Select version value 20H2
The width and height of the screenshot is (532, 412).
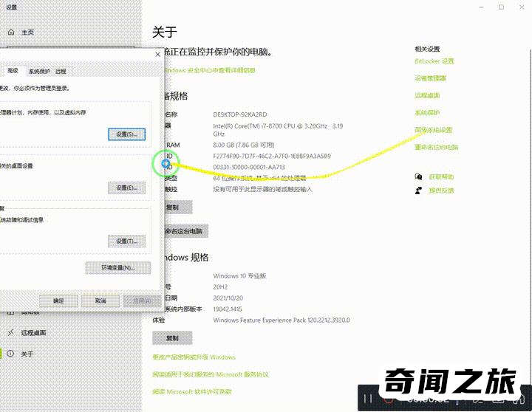tap(220, 287)
